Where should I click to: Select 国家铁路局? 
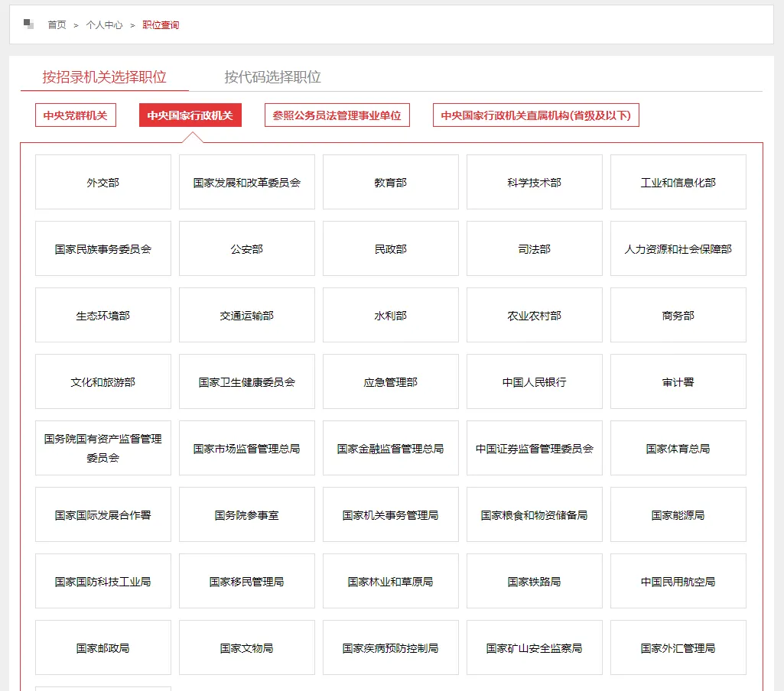[535, 581]
